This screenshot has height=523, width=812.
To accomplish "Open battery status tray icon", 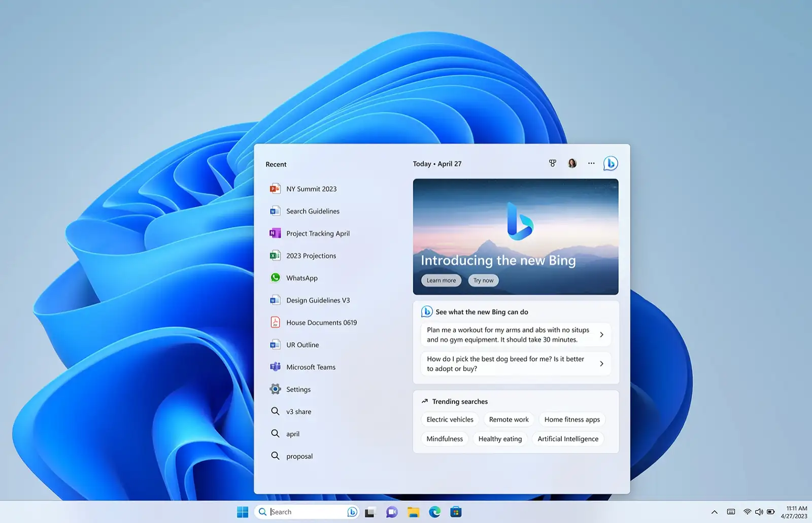I will point(770,512).
